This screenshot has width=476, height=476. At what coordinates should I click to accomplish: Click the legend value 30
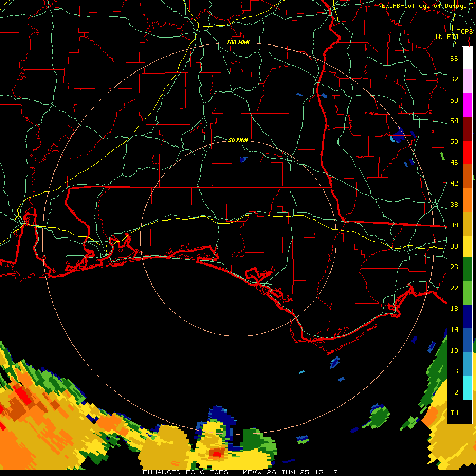click(x=454, y=246)
